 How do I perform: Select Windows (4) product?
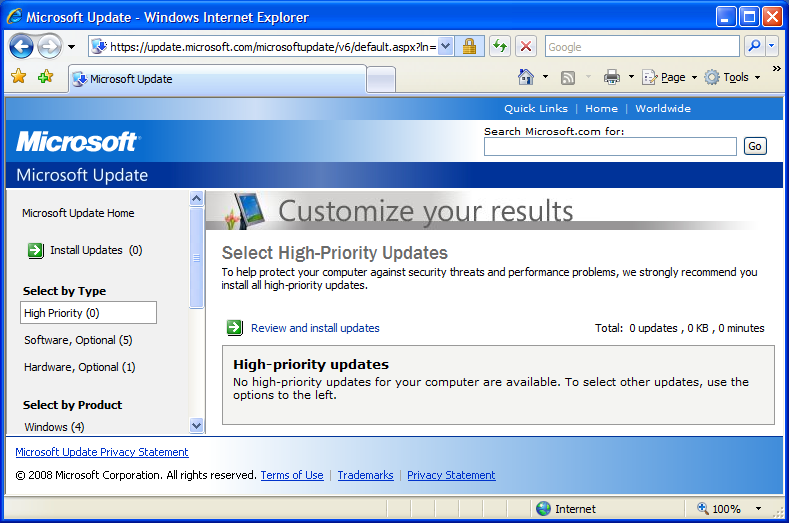[54, 427]
